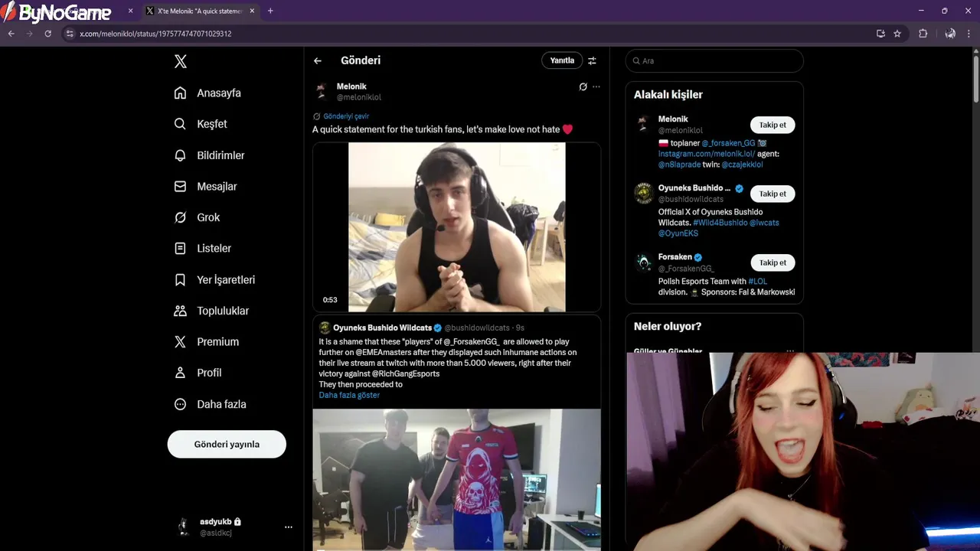Switch to the X'te Melonik tab
The width and height of the screenshot is (980, 551).
199,11
